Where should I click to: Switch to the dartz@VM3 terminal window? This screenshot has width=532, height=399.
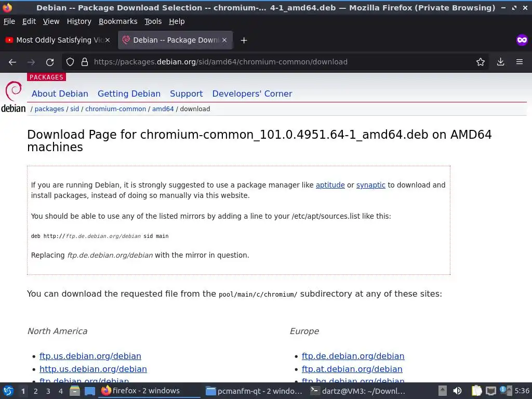click(x=359, y=391)
